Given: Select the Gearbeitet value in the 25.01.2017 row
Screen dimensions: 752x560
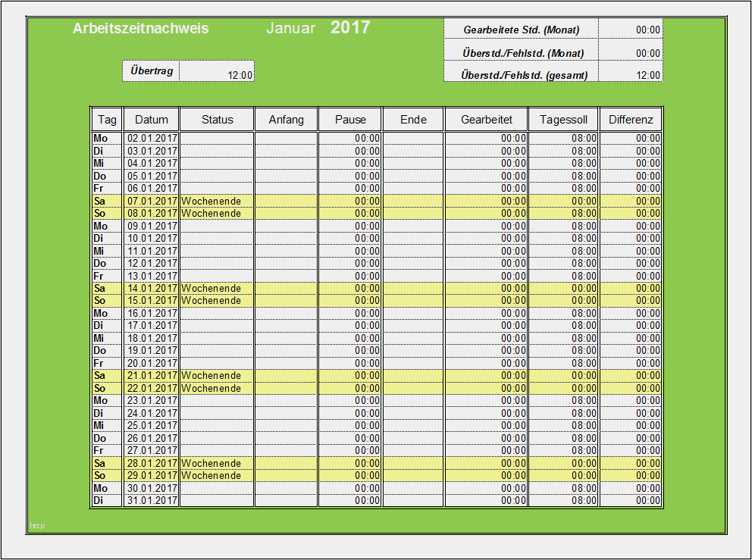Looking at the screenshot, I should (487, 425).
